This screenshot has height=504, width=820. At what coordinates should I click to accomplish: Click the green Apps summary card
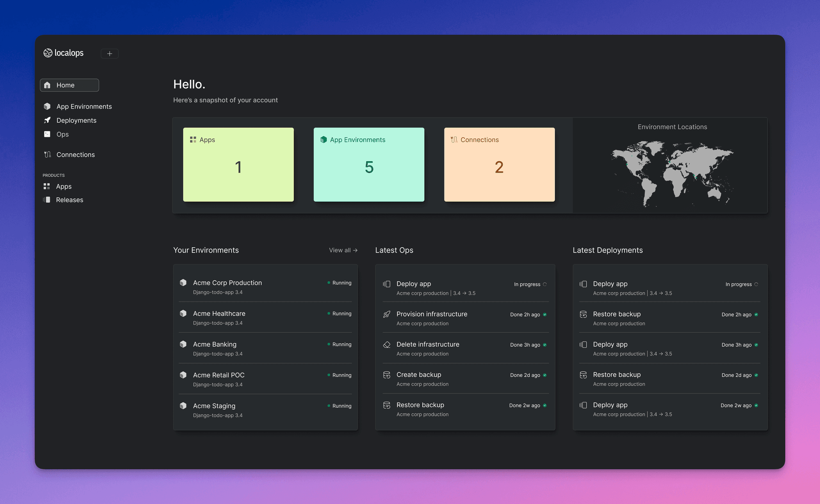coord(238,164)
